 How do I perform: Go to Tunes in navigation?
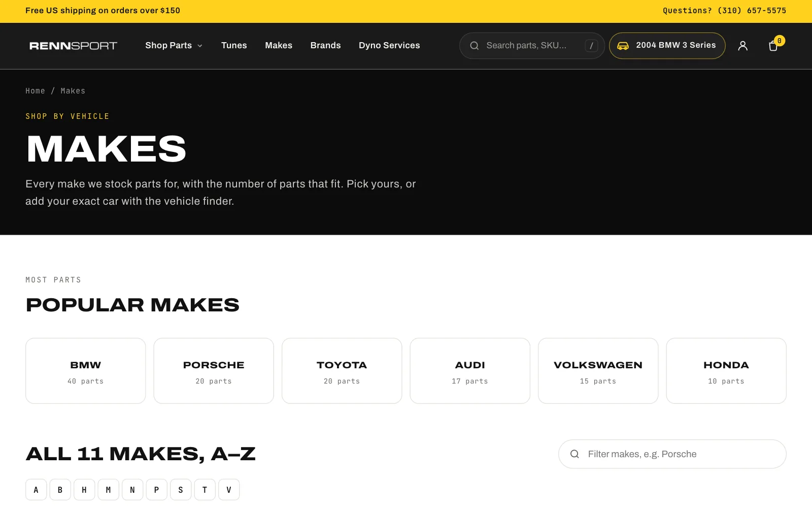(x=234, y=46)
